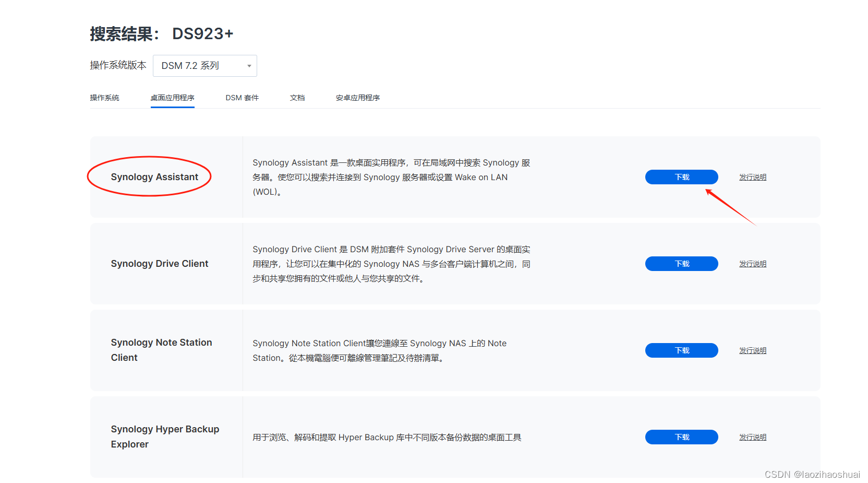Select the 桌面应用程序 tab
The width and height of the screenshot is (868, 483).
coord(173,98)
